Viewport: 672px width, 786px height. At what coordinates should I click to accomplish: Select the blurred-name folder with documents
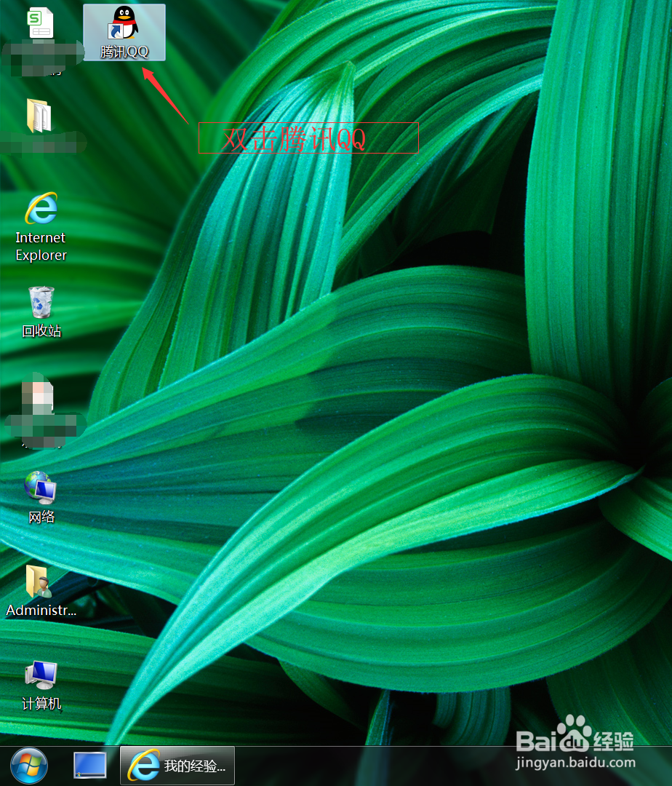click(x=39, y=115)
